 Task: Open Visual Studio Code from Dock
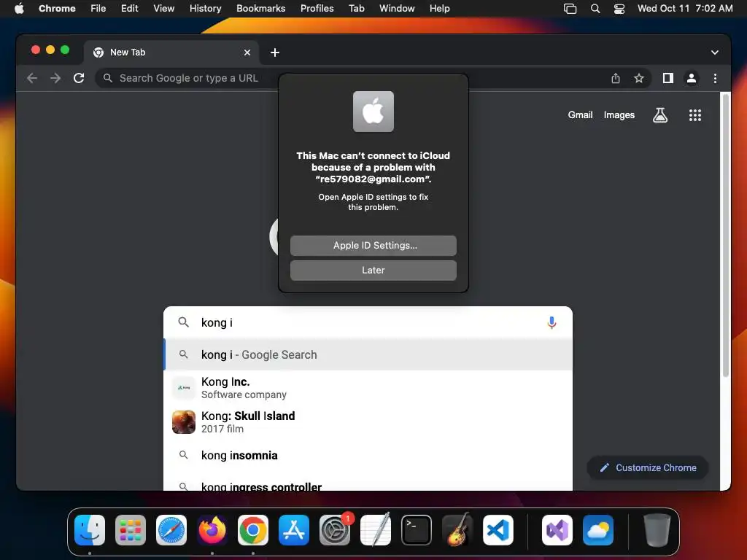click(498, 530)
